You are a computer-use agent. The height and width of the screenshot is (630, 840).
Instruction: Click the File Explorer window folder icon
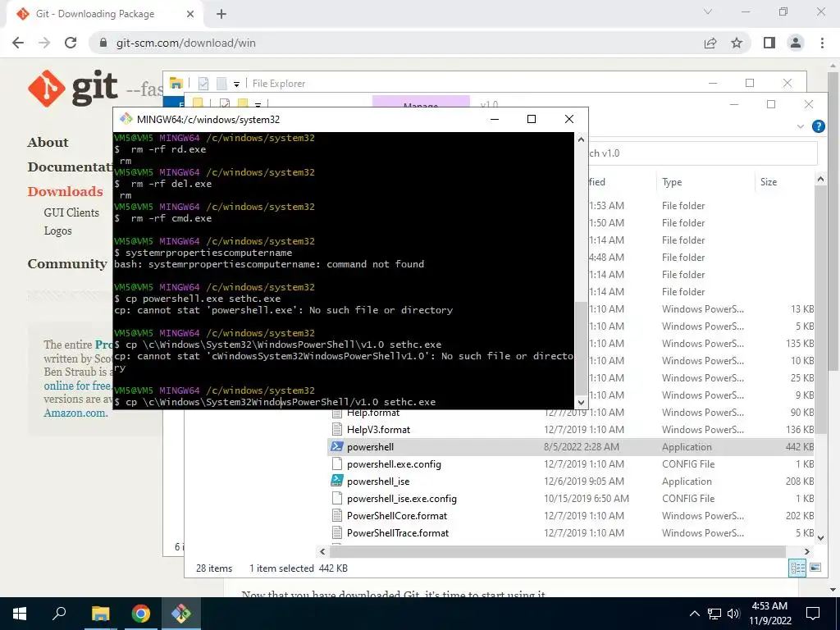click(176, 83)
